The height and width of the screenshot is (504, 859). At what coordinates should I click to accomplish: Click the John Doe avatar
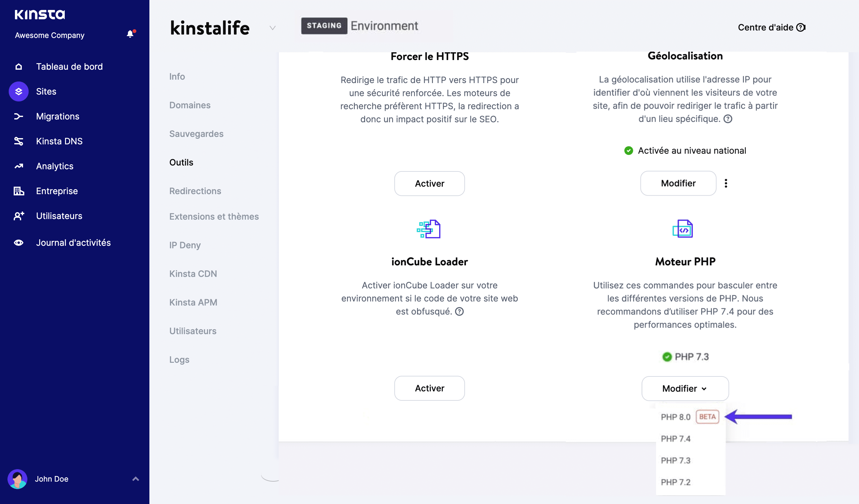pyautogui.click(x=18, y=479)
